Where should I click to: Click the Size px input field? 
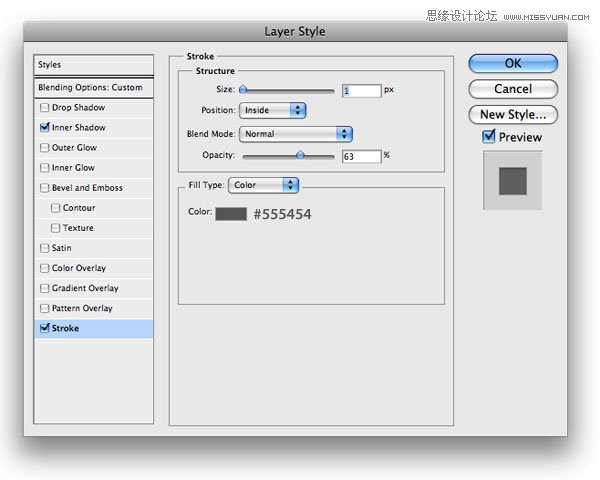[x=362, y=91]
